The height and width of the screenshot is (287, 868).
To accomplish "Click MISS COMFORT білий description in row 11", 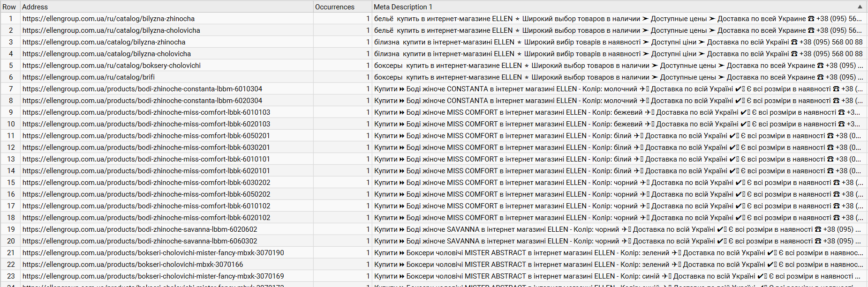I will pos(619,136).
